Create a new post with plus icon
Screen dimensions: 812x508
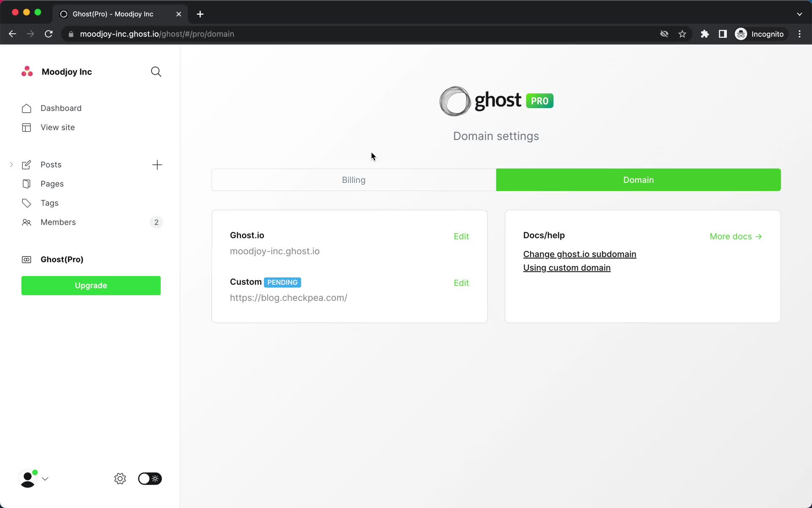click(x=157, y=165)
